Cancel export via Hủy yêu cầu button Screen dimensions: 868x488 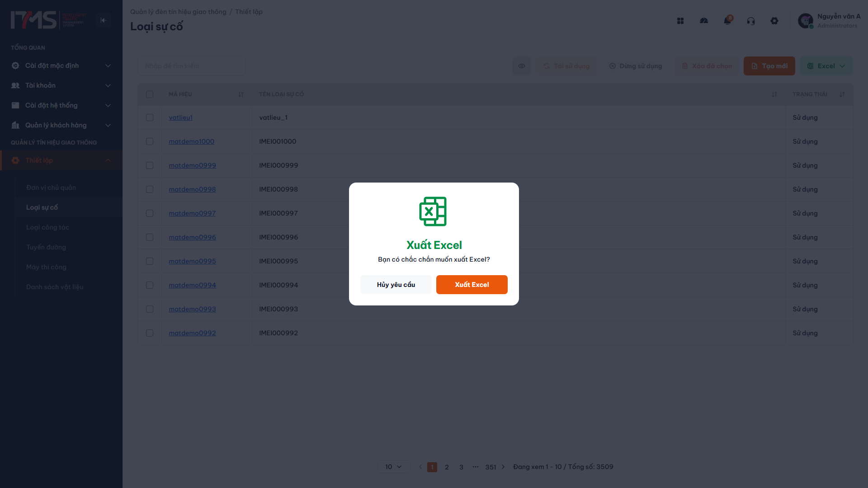pos(396,285)
